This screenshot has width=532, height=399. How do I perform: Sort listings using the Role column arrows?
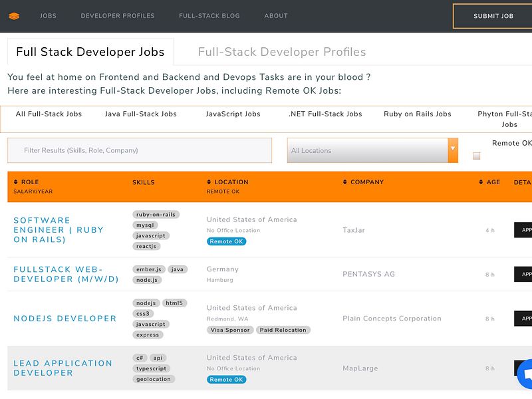tap(16, 182)
